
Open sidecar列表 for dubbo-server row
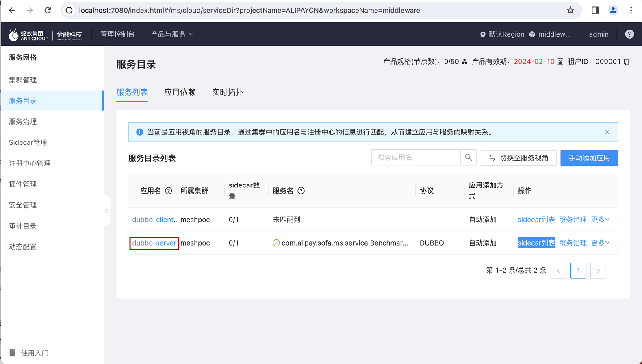click(x=536, y=243)
